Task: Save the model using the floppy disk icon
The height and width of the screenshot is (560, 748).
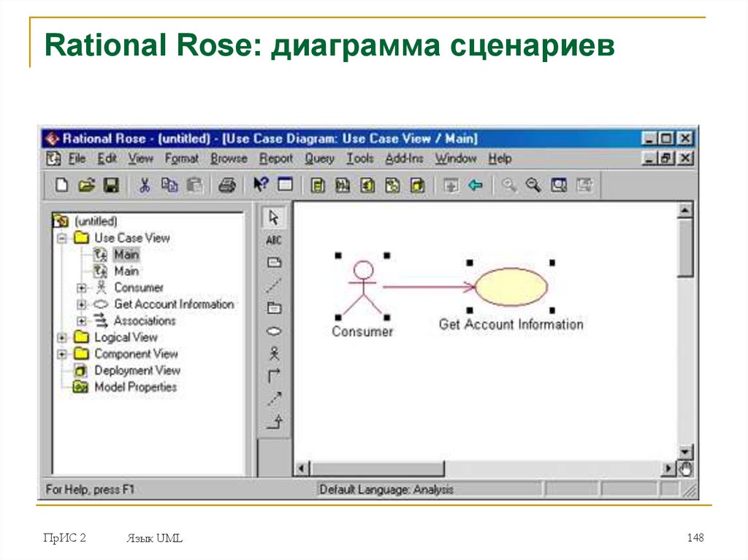Action: [x=111, y=185]
